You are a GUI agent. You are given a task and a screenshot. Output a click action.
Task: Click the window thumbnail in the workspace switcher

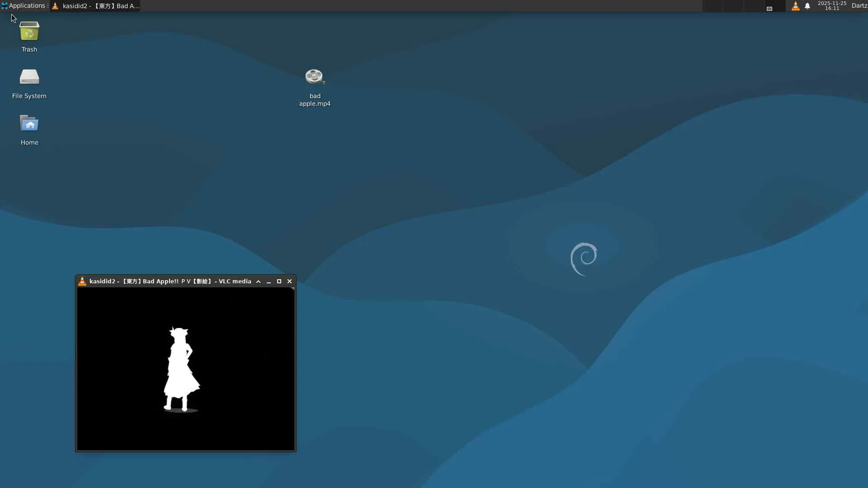coord(769,9)
